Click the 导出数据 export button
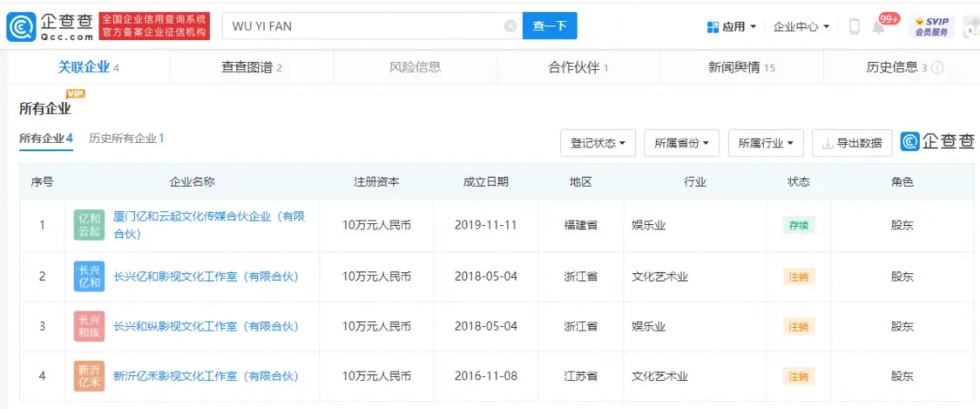This screenshot has height=409, width=980. coord(851,143)
